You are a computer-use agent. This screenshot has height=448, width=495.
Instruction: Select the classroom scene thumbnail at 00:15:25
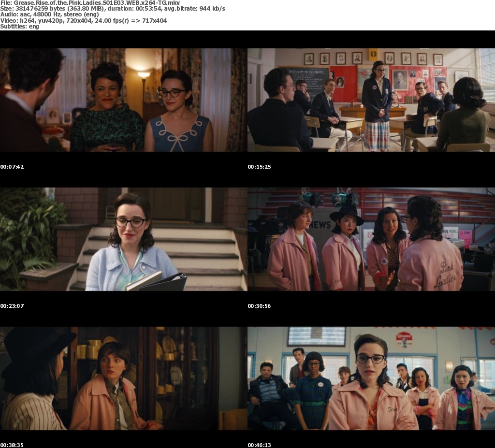coord(371,100)
